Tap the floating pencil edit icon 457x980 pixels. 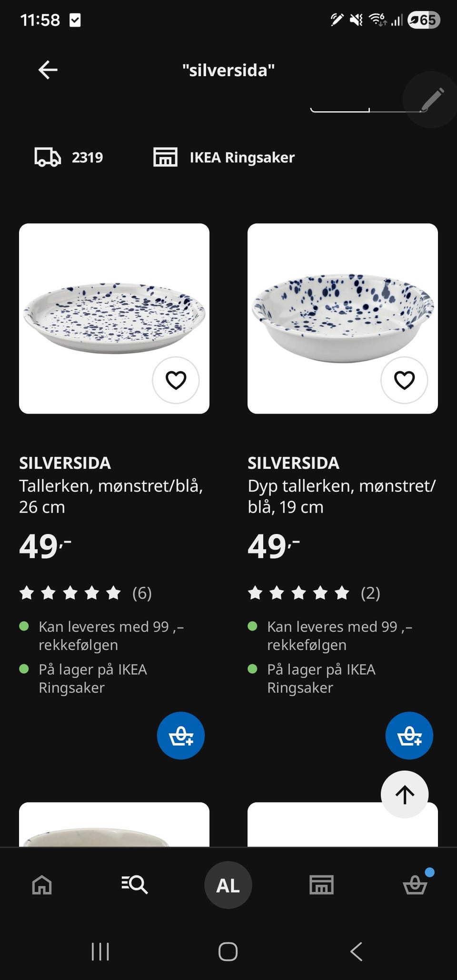point(431,99)
